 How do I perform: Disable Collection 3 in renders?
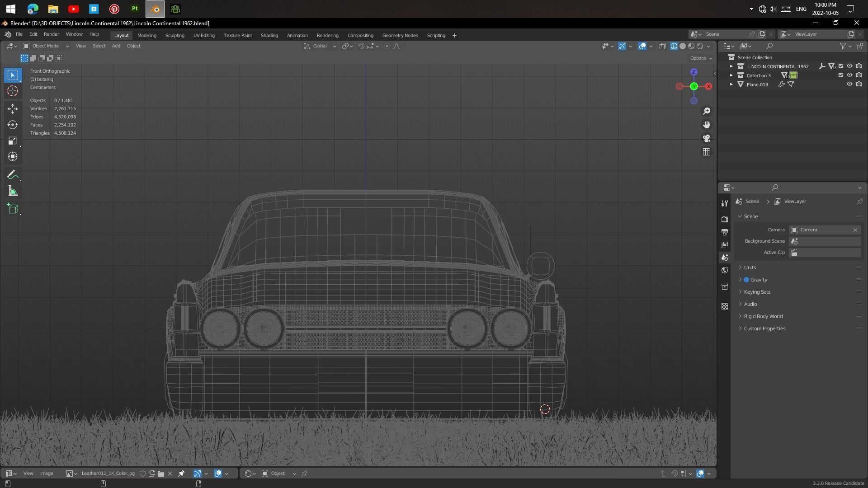tap(859, 75)
